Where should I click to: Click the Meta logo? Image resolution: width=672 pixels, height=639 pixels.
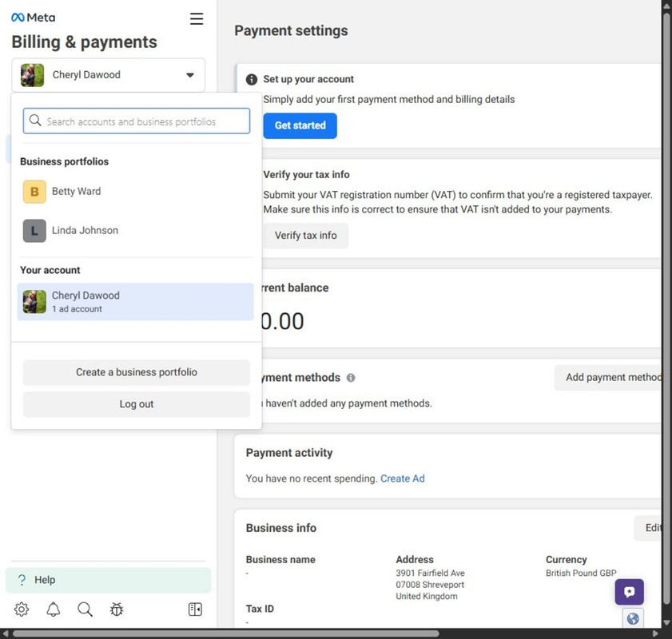pos(33,18)
